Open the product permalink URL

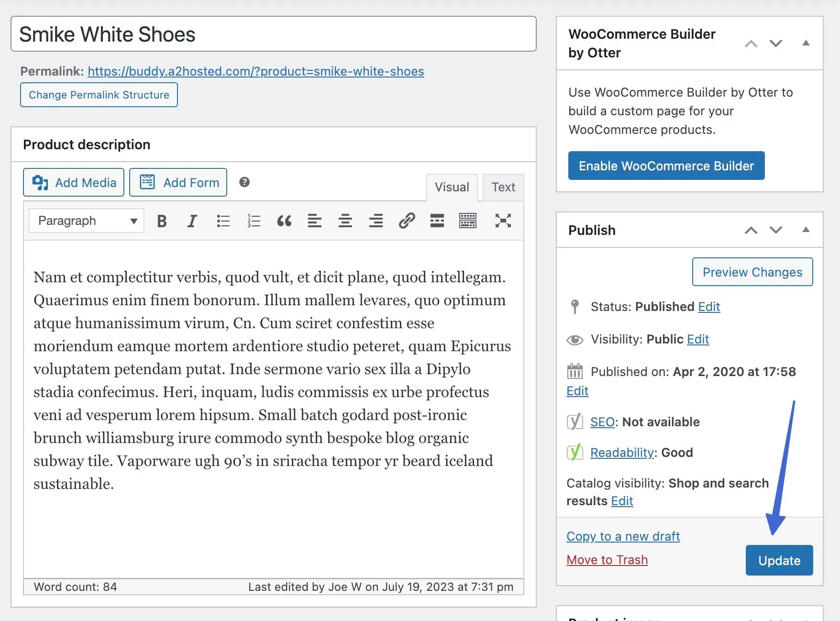click(256, 71)
